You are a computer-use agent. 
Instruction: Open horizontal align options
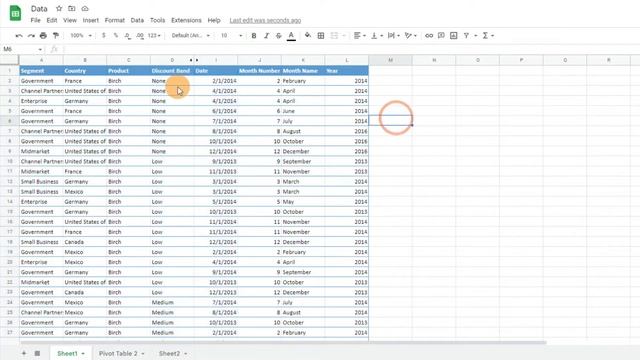359,36
